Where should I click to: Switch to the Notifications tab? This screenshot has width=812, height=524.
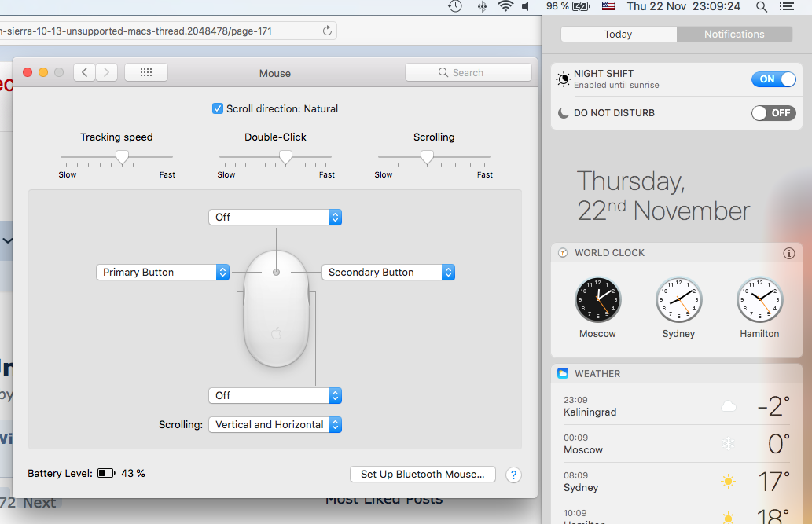[734, 35]
